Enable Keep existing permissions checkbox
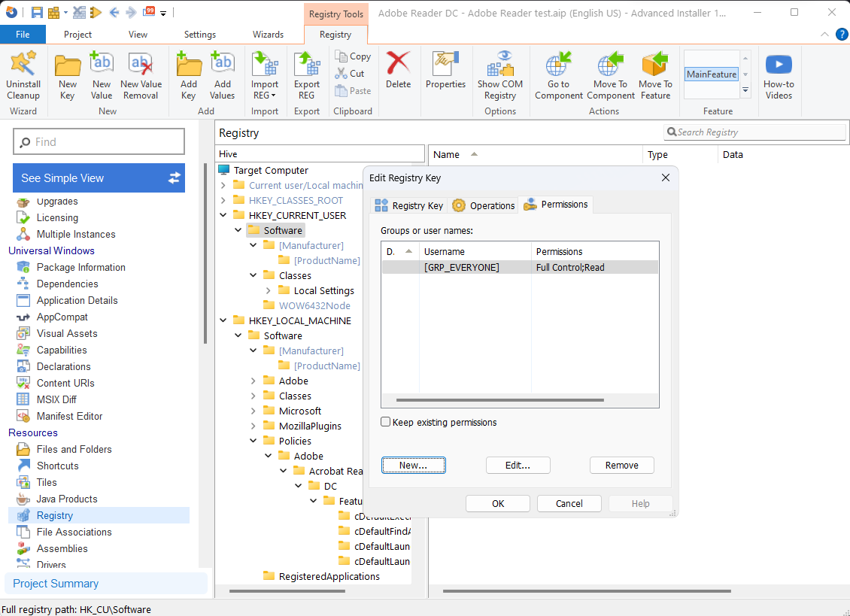 385,422
